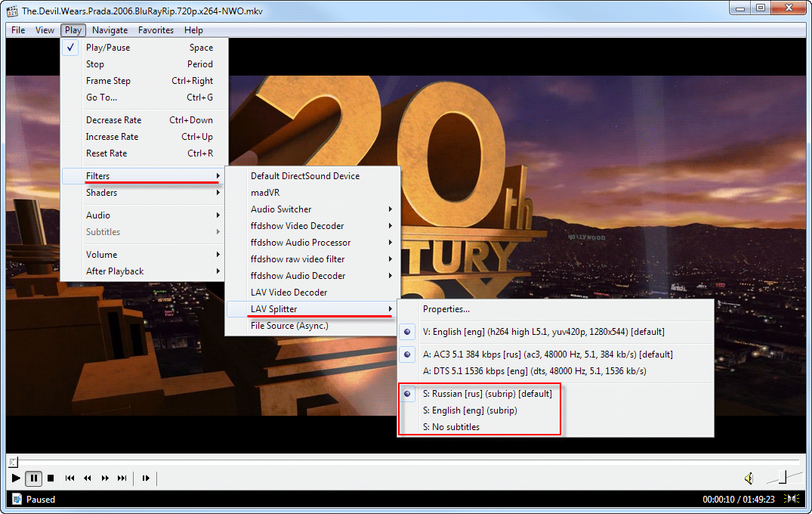The height and width of the screenshot is (514, 812).
Task: Choose the DTS 5.1 English audio track
Action: [534, 371]
